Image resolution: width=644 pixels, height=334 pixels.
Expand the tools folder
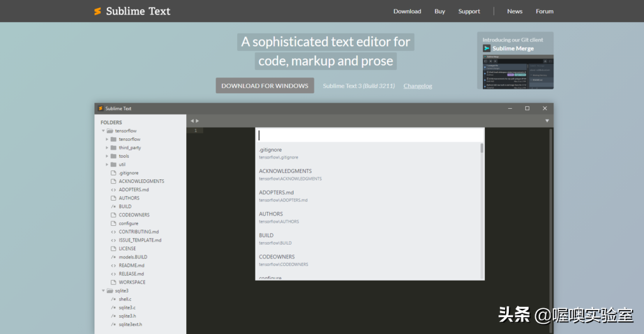(x=107, y=156)
